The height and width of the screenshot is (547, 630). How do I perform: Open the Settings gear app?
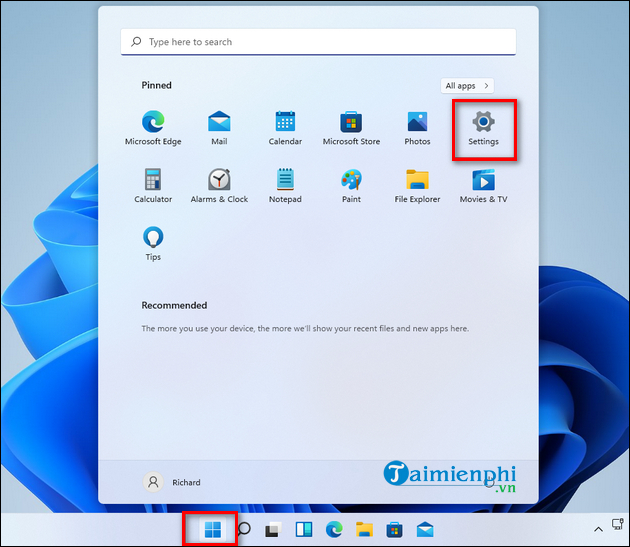[x=483, y=123]
